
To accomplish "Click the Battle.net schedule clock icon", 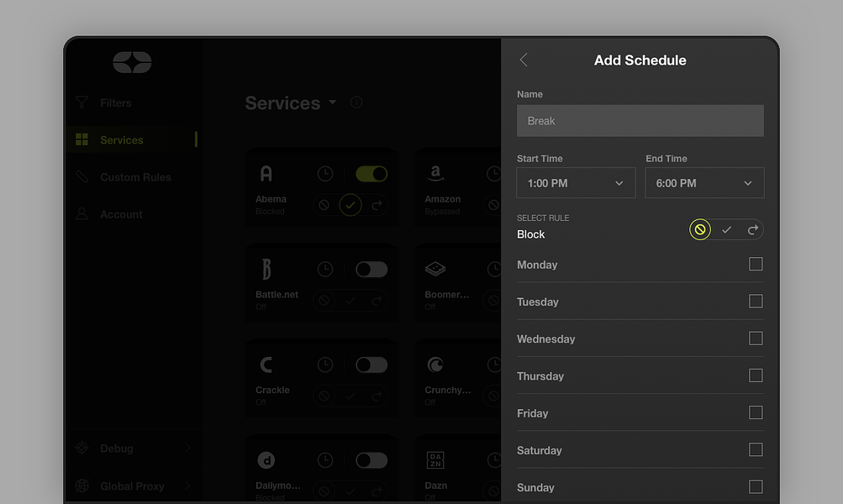I will (x=324, y=269).
